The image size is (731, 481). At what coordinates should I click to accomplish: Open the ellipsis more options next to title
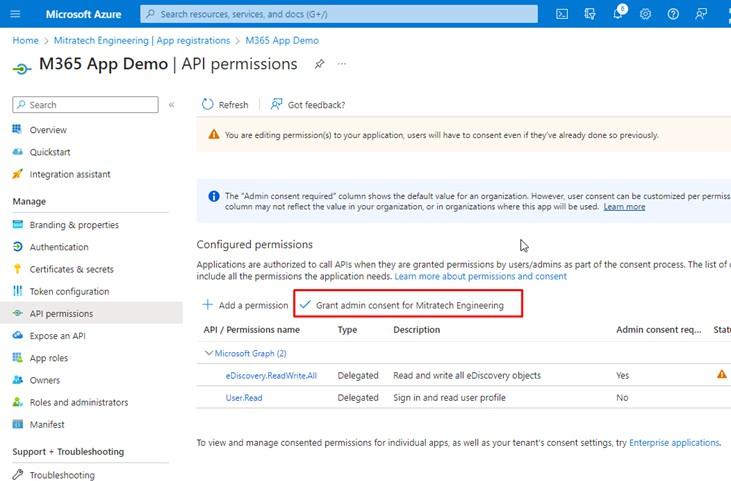[342, 64]
